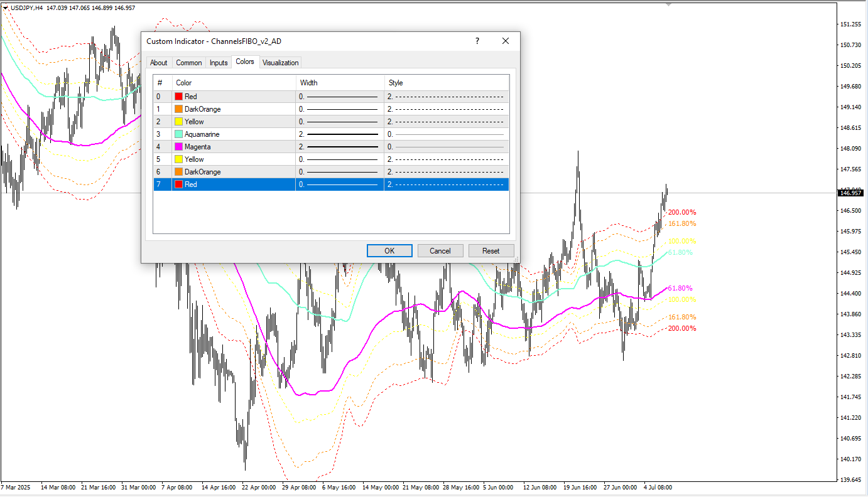This screenshot has height=497, width=868.
Task: Choose the Yellow swatch in row 2
Action: coord(179,122)
